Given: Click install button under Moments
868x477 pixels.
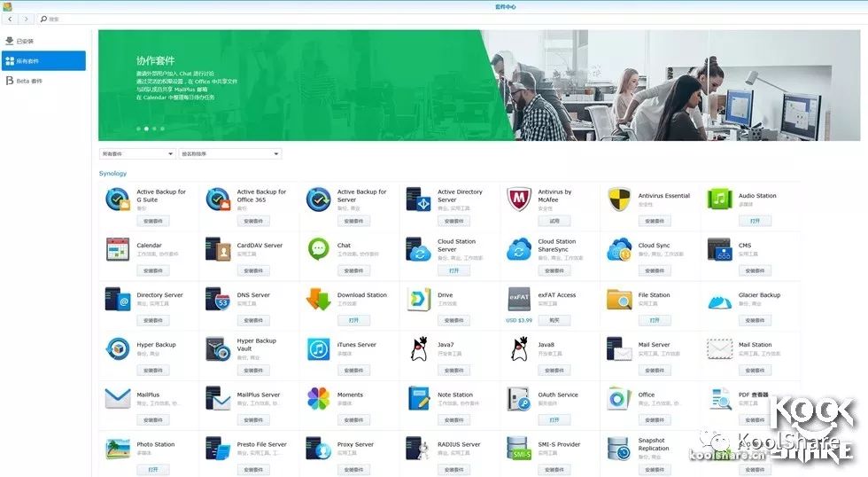Looking at the screenshot, I should (x=353, y=420).
